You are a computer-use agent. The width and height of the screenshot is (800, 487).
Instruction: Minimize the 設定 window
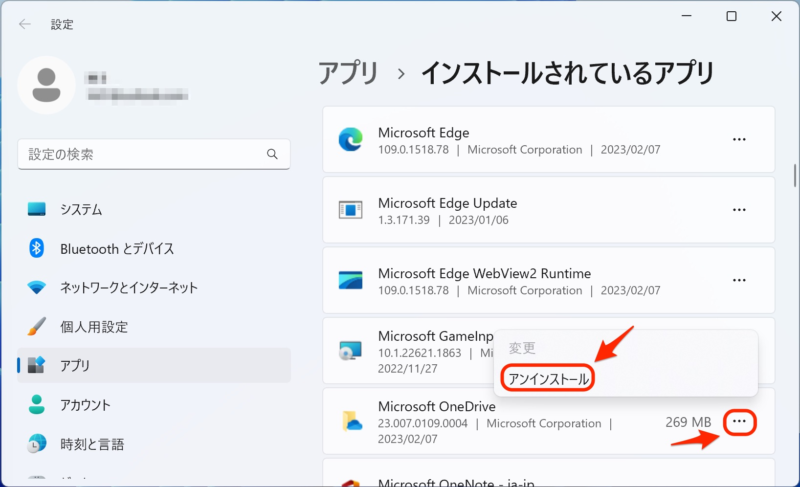687,16
